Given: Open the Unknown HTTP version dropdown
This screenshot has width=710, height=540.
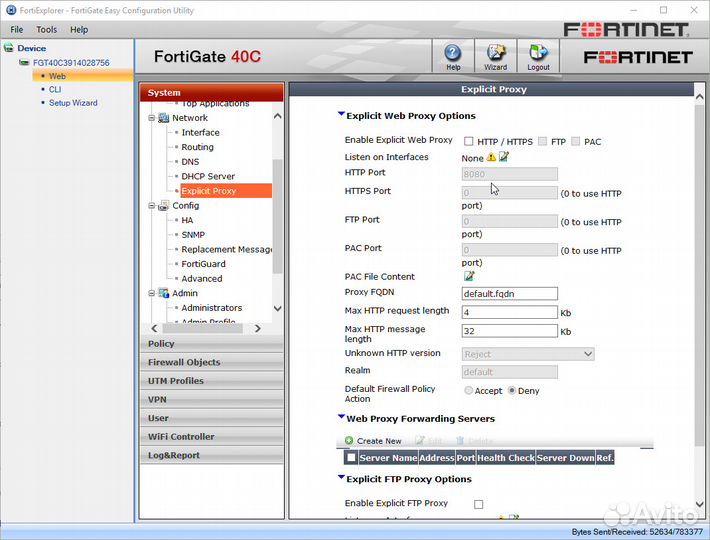Looking at the screenshot, I should (x=528, y=354).
